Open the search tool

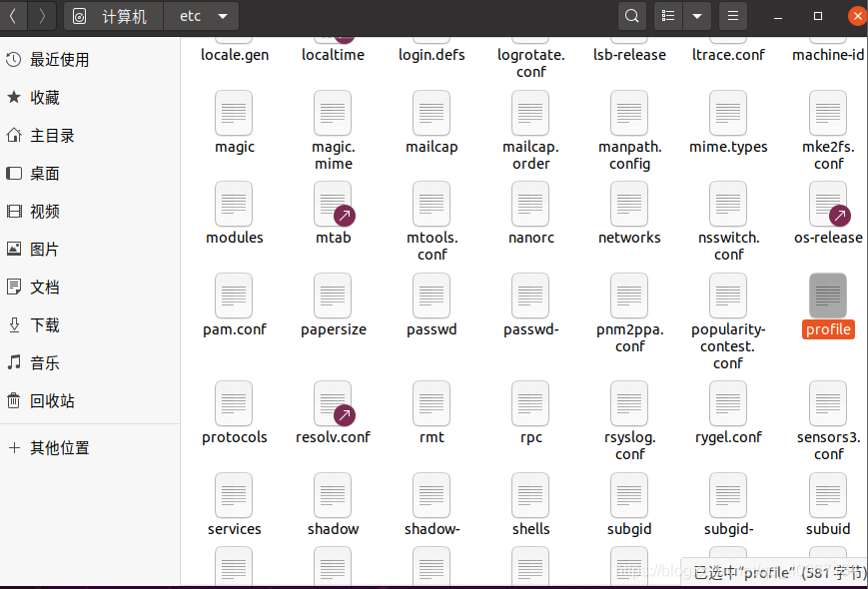[631, 16]
